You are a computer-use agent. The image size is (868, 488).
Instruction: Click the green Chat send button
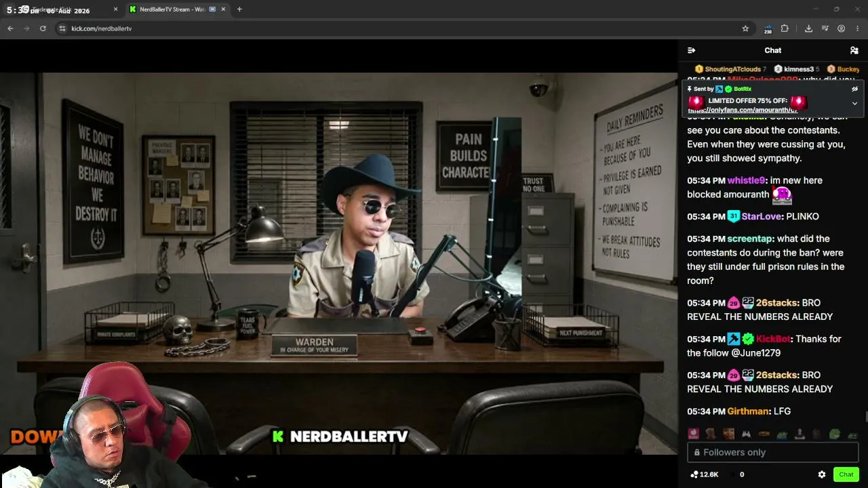click(x=846, y=474)
